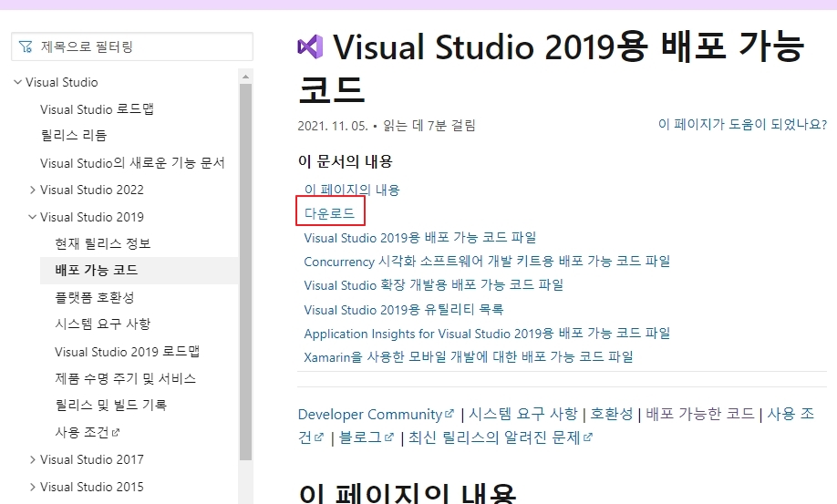The height and width of the screenshot is (504, 837).
Task: Select 현재 릴리스 정보 tree item
Action: [x=103, y=243]
